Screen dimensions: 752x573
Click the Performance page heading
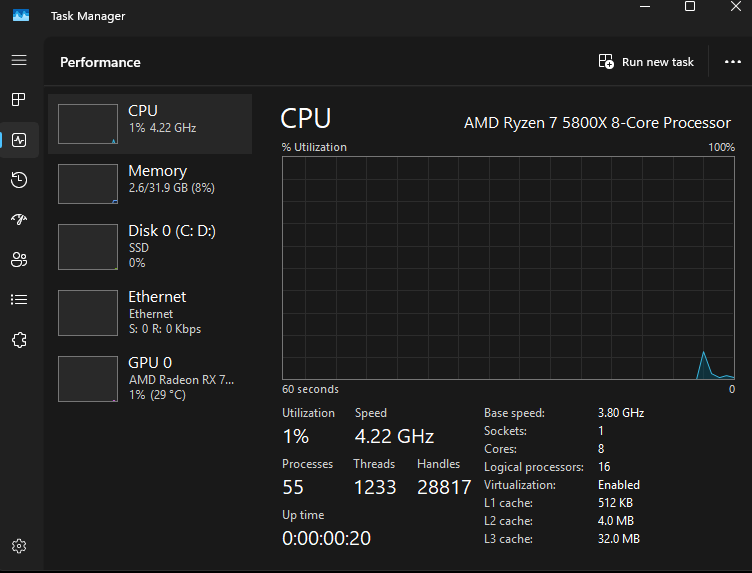pyautogui.click(x=100, y=62)
